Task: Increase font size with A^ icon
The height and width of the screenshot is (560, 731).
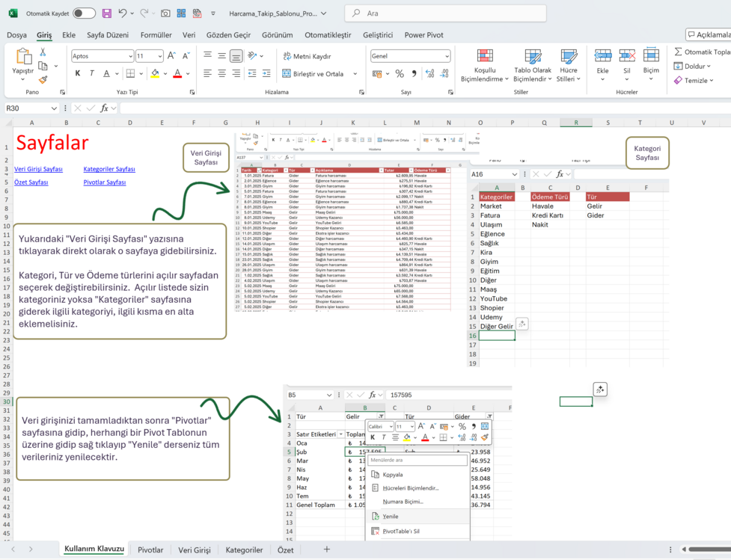Action: tap(171, 56)
